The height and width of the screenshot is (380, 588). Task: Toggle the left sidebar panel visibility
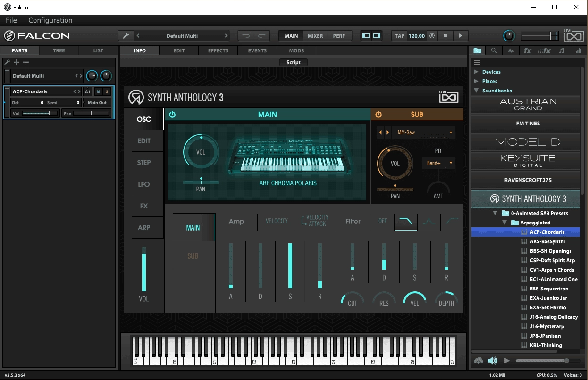[366, 36]
